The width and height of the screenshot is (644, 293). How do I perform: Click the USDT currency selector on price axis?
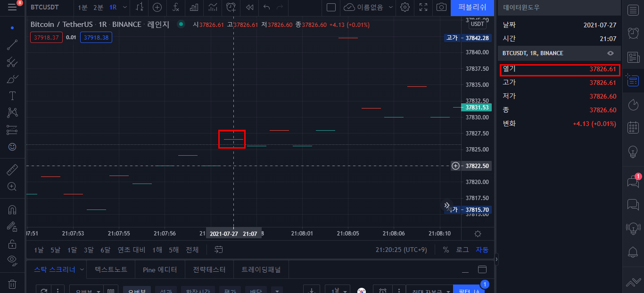coord(478,24)
